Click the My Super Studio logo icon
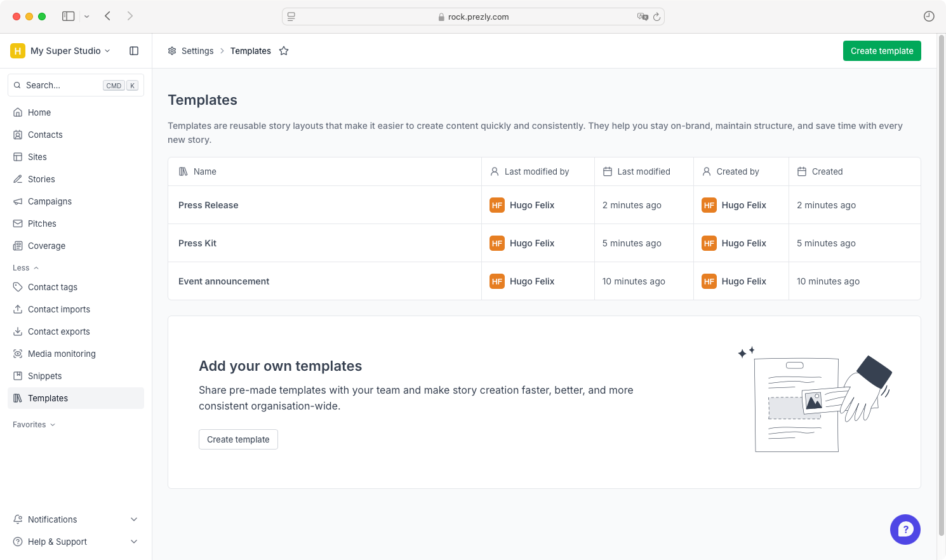This screenshot has width=946, height=560. (x=18, y=51)
